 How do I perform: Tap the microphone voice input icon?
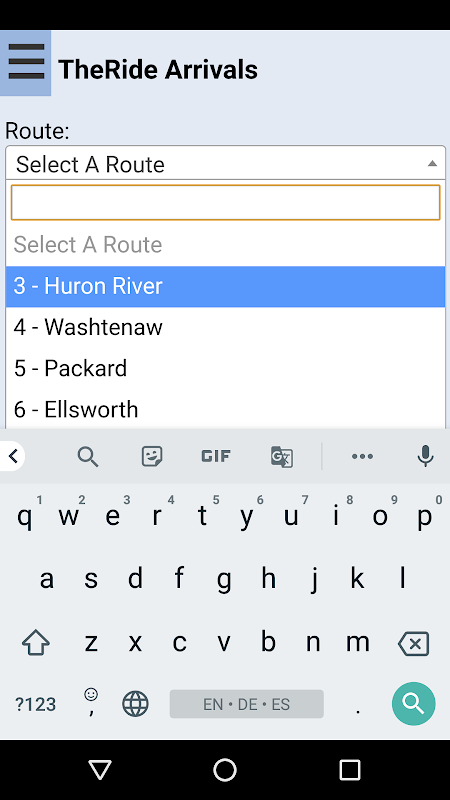(x=425, y=456)
